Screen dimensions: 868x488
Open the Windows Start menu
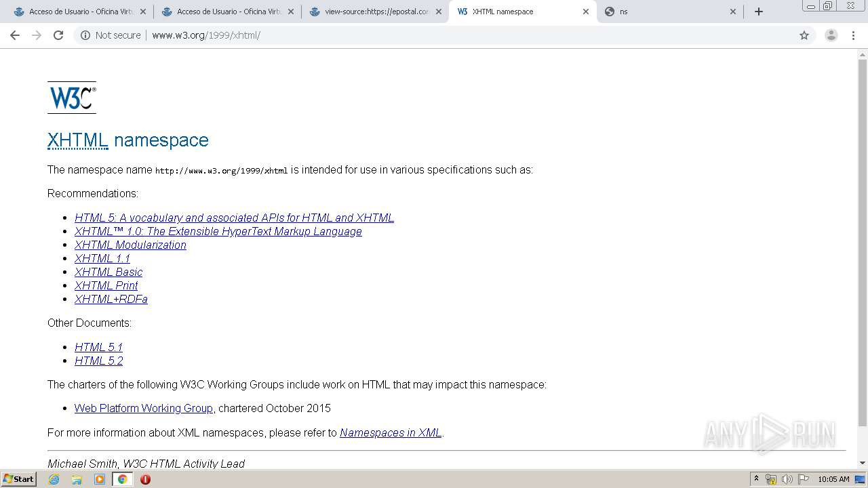click(x=18, y=479)
